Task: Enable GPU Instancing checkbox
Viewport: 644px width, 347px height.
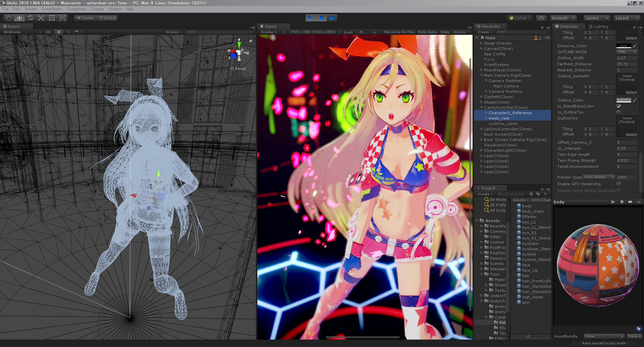Action: 619,184
